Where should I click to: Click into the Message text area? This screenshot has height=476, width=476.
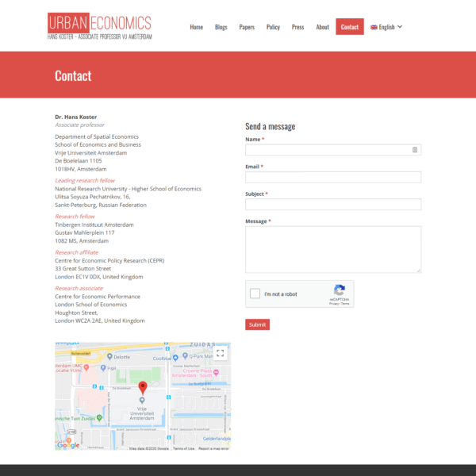click(x=332, y=249)
